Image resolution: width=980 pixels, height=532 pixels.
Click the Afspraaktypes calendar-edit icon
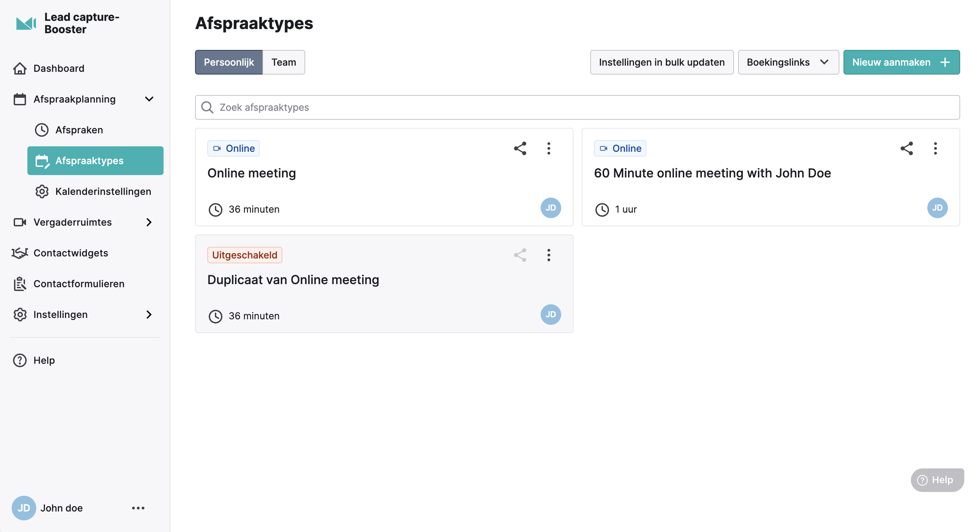click(x=42, y=161)
